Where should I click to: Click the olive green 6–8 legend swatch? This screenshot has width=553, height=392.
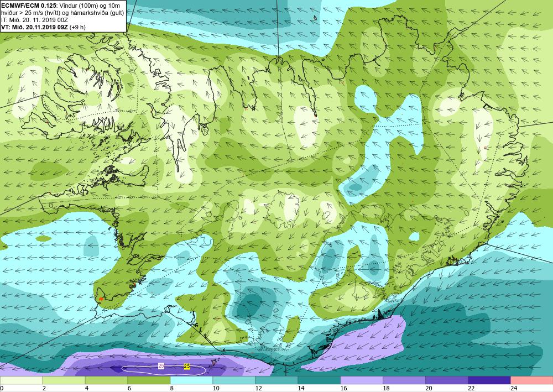click(x=149, y=380)
